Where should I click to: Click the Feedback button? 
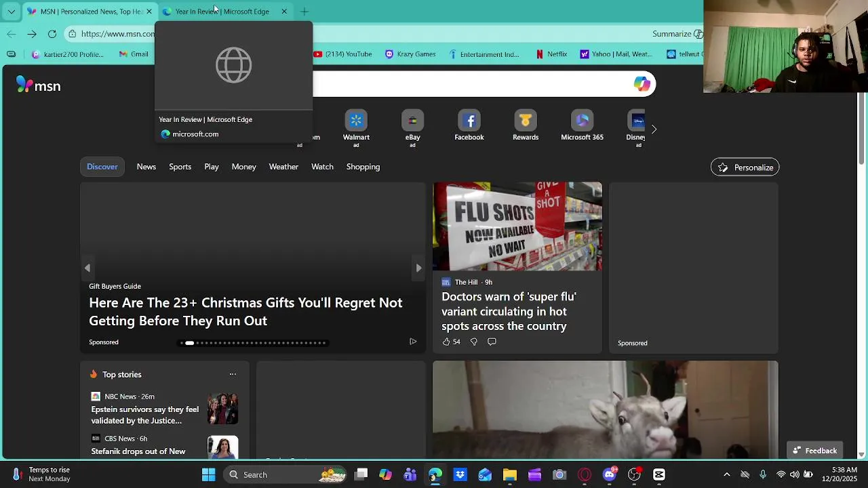tap(814, 451)
